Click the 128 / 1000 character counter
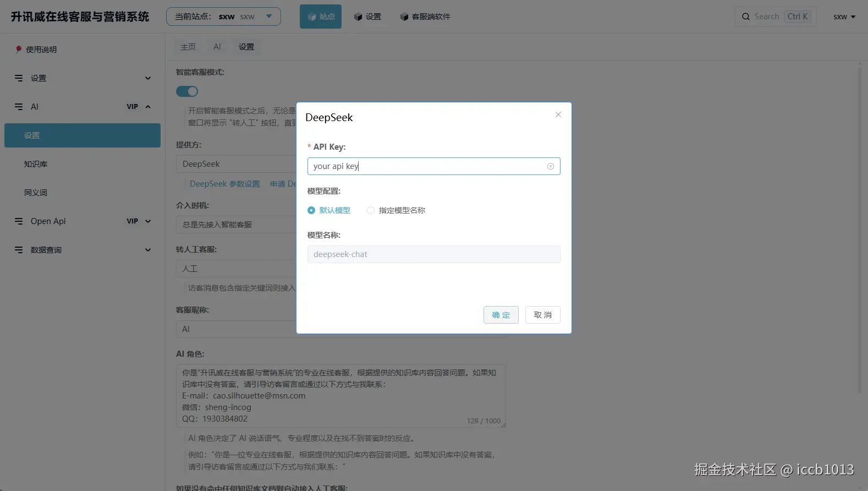The width and height of the screenshot is (868, 491). pyautogui.click(x=484, y=421)
